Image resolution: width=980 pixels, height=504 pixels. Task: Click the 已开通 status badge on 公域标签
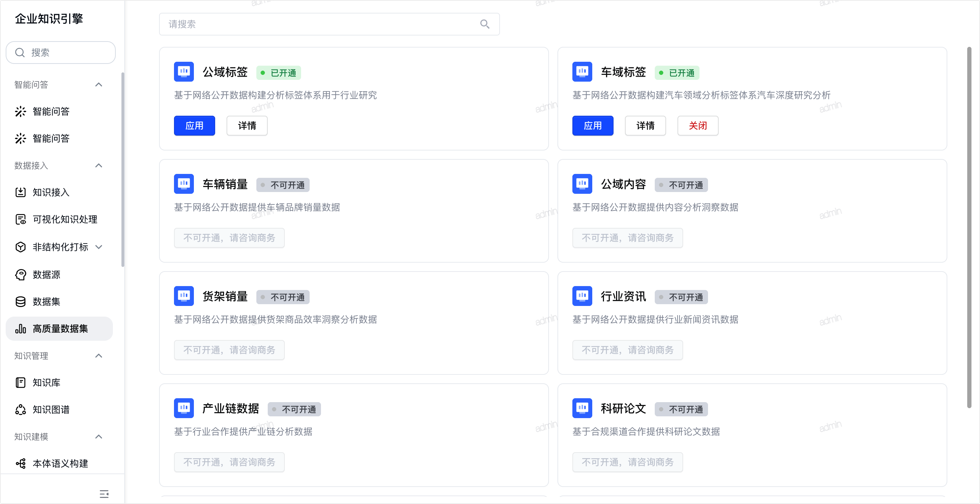click(278, 73)
